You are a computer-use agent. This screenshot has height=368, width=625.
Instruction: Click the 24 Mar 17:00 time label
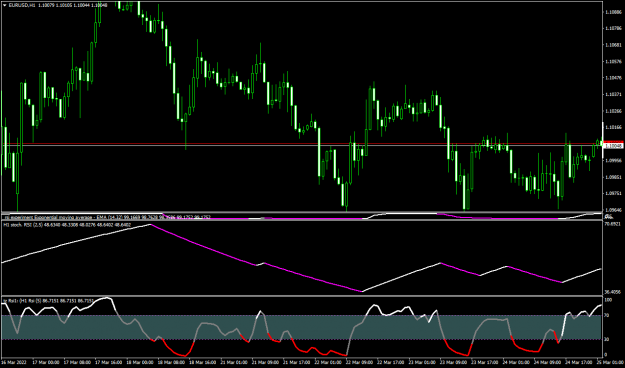point(578,362)
